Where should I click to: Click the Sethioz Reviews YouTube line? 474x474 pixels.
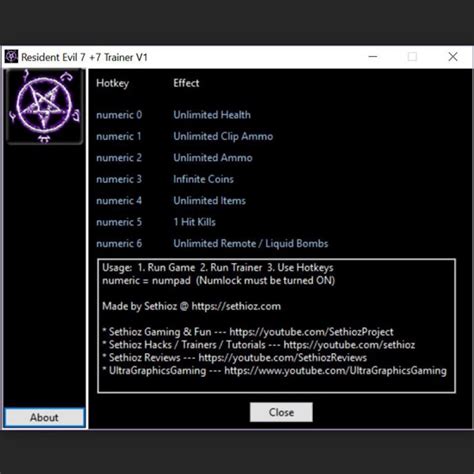(235, 358)
